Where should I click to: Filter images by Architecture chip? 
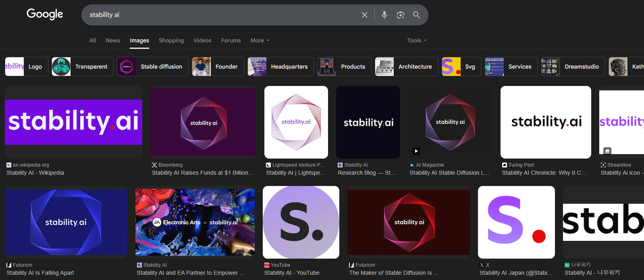pos(407,67)
